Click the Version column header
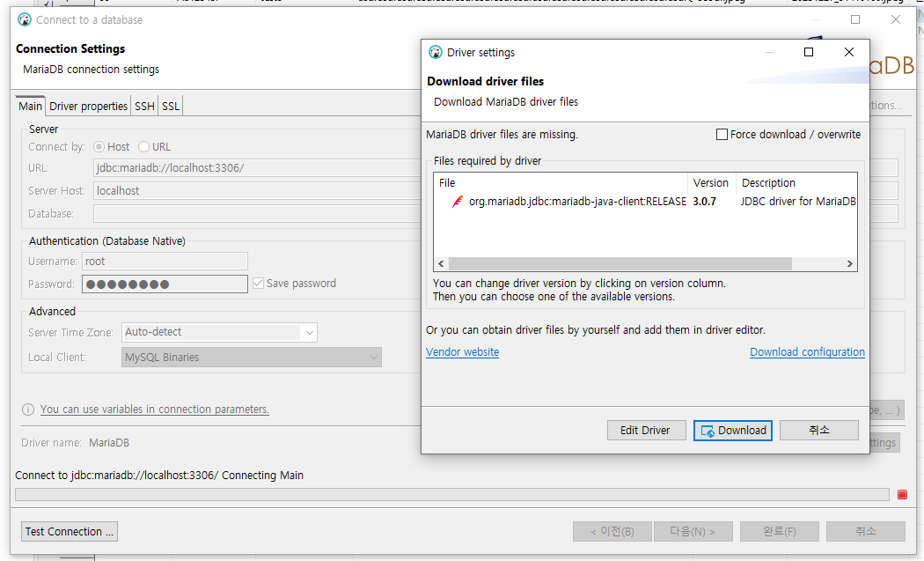Viewport: 924px width, 561px height. [712, 183]
